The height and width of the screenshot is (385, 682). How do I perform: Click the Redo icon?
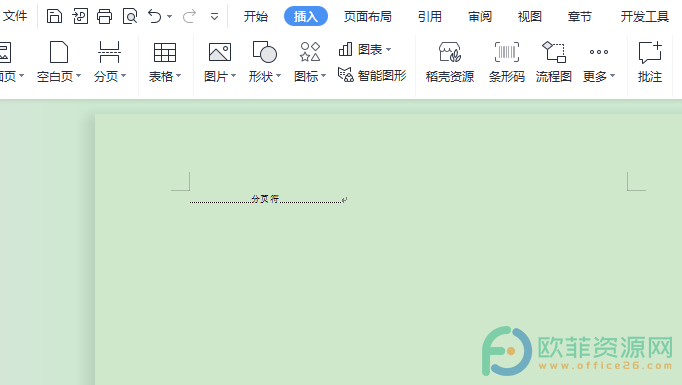tap(189, 17)
